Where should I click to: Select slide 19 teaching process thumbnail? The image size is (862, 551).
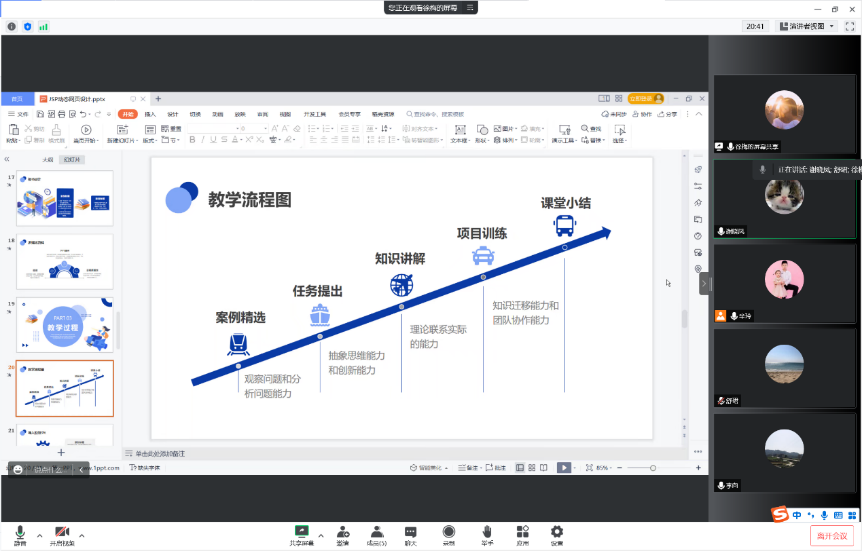pyautogui.click(x=65, y=325)
